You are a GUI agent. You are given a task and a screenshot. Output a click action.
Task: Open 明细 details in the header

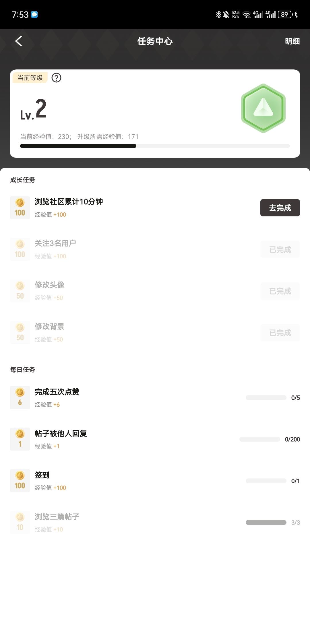pos(292,41)
